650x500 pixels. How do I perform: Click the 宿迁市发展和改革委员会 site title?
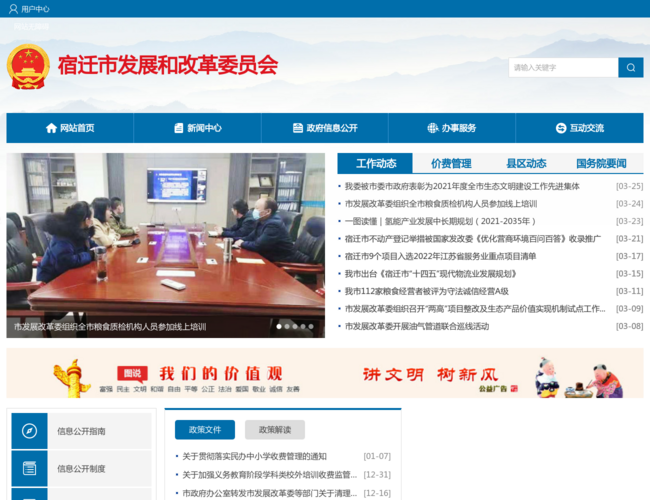click(x=168, y=66)
